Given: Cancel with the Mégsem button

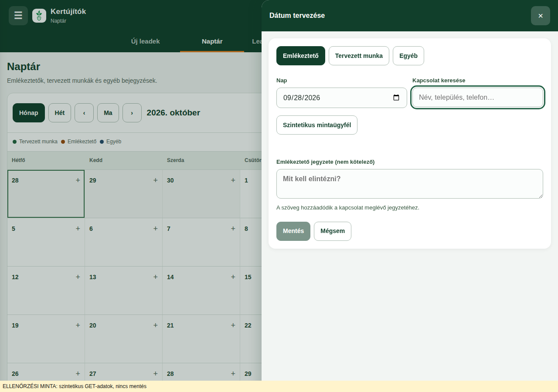Looking at the screenshot, I should click(333, 231).
